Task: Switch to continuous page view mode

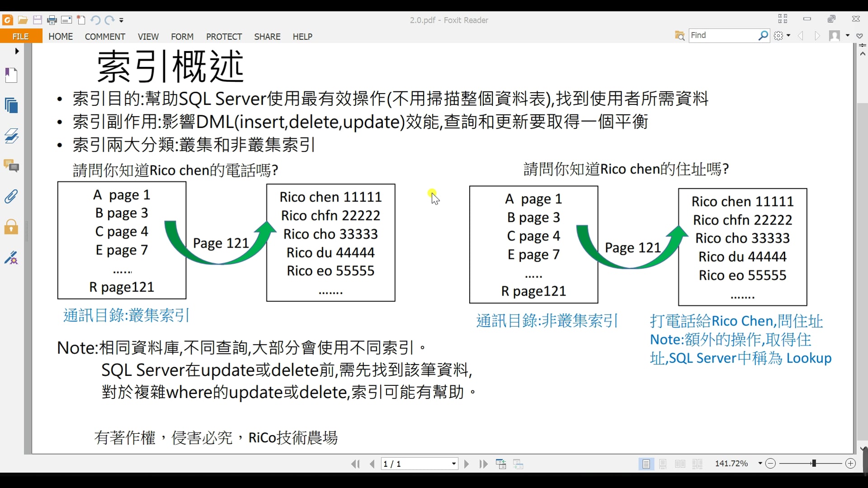Action: 663,464
